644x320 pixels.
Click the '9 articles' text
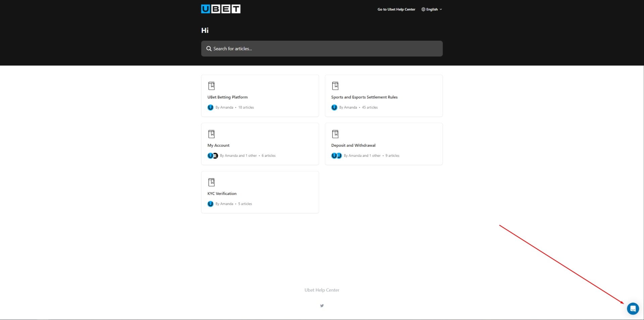392,156
